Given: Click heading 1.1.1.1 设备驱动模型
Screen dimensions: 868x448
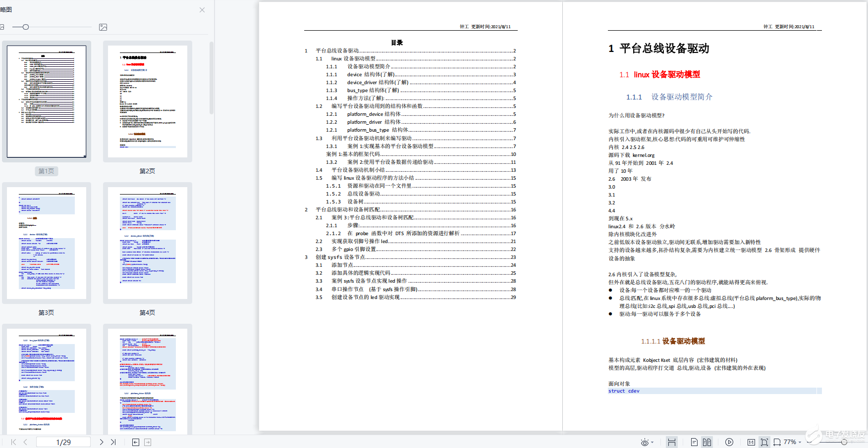Looking at the screenshot, I should [672, 341].
